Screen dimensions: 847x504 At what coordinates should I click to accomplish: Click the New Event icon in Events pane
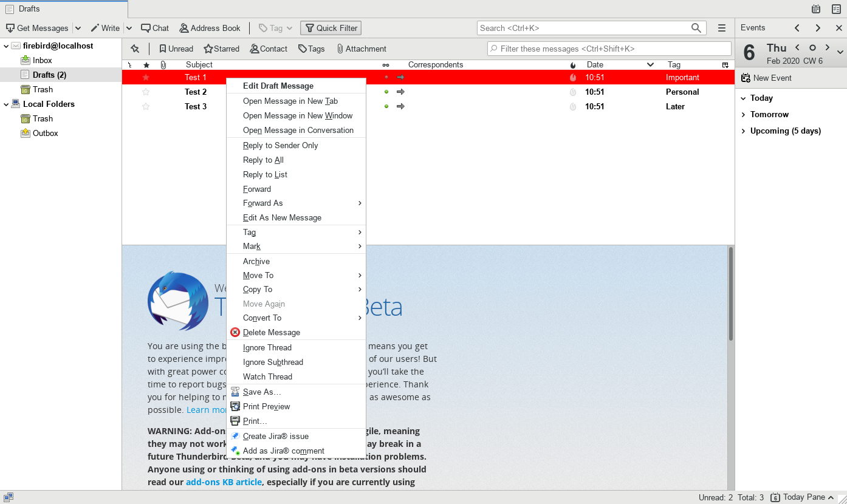coord(746,78)
